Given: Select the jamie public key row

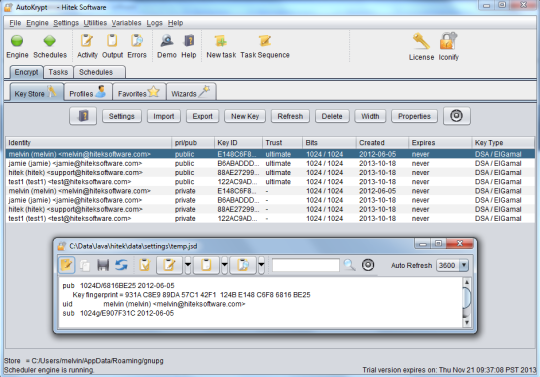Looking at the screenshot, I should click(x=270, y=164).
